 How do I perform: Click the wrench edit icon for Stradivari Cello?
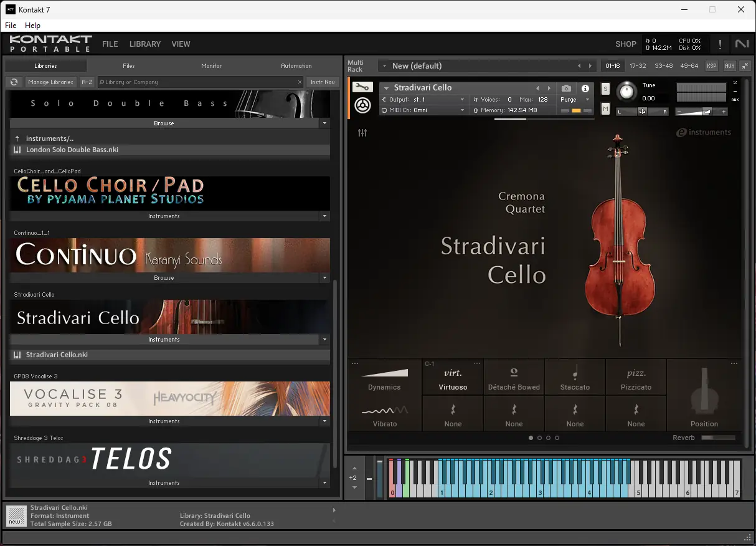pos(362,87)
